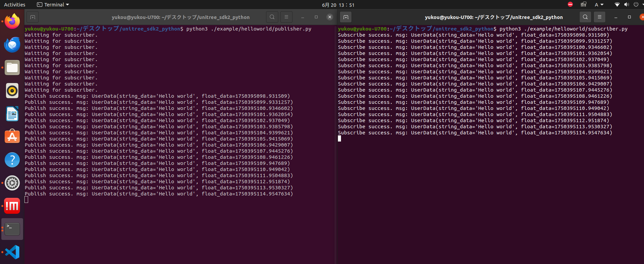Expand the input source 'A' dropdown
Image resolution: width=644 pixels, height=264 pixels.
[599, 5]
